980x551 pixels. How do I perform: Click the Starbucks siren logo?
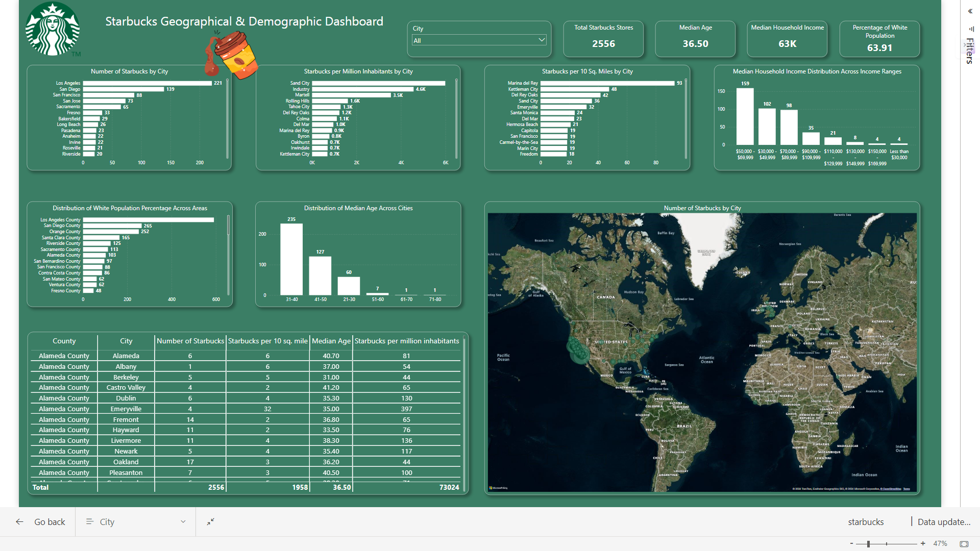point(53,29)
